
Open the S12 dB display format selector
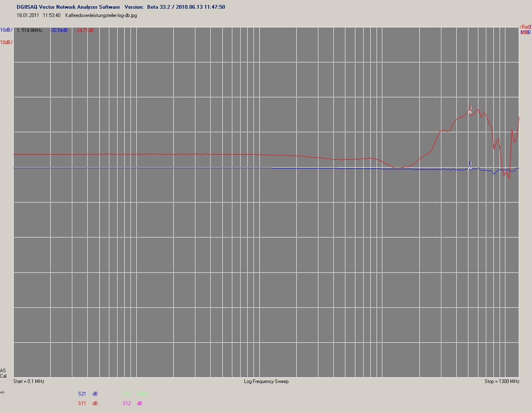click(140, 403)
